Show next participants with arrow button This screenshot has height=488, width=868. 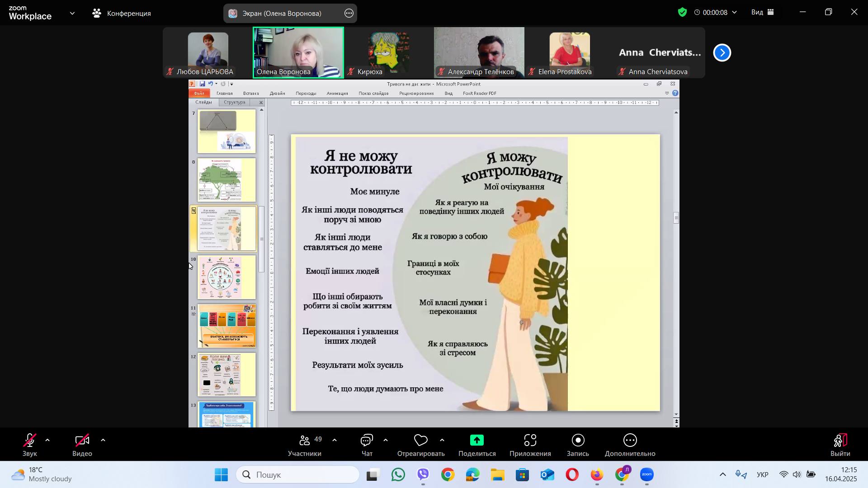722,53
